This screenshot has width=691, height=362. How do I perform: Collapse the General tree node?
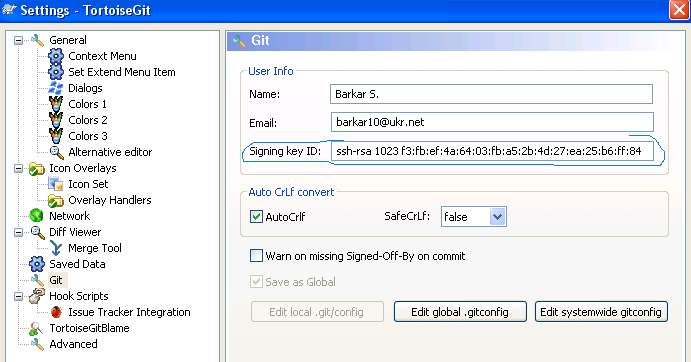pyautogui.click(x=18, y=40)
